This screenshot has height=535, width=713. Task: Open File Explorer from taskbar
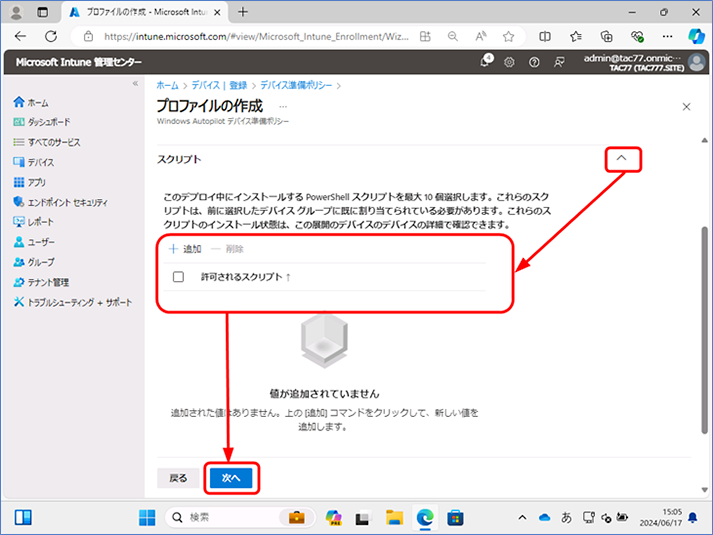pyautogui.click(x=394, y=518)
